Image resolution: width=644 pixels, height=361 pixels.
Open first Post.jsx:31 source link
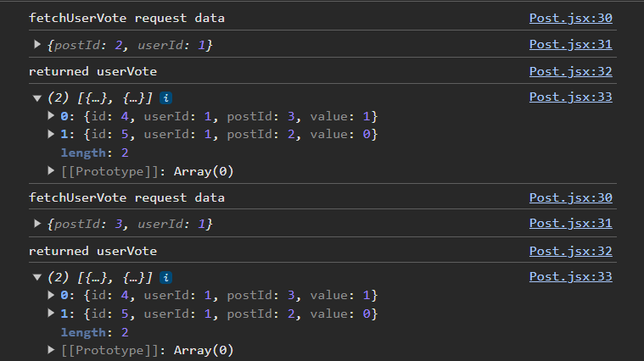570,44
